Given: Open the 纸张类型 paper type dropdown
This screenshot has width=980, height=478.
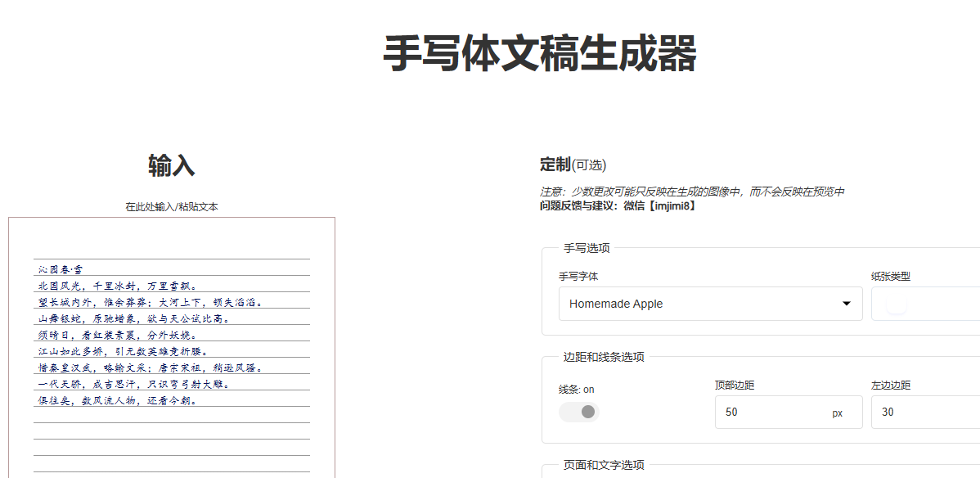Looking at the screenshot, I should [924, 304].
